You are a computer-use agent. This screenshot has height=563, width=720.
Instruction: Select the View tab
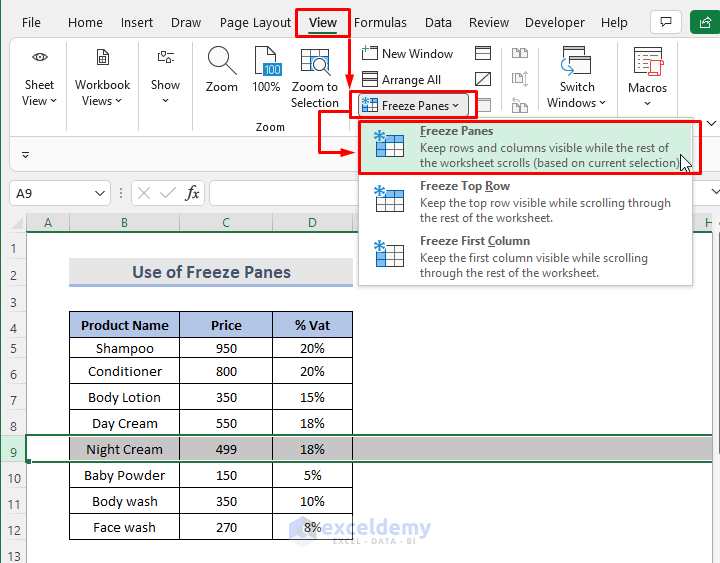[x=323, y=23]
